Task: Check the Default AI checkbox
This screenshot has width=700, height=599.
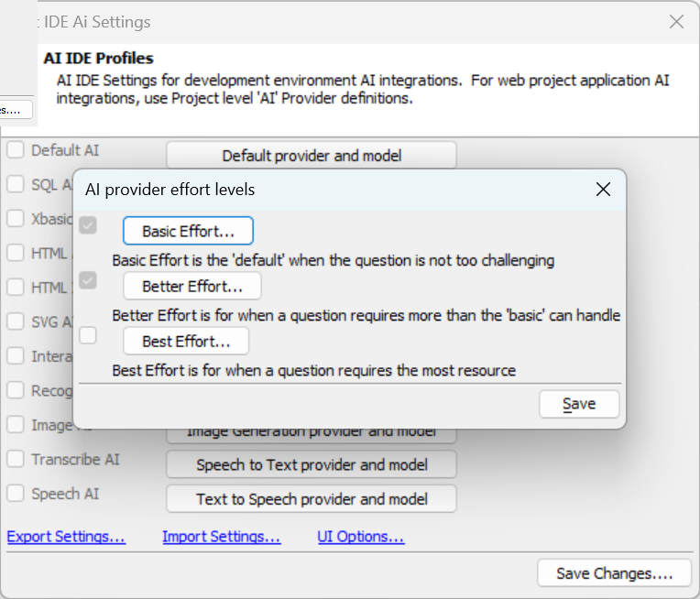Action: click(16, 150)
